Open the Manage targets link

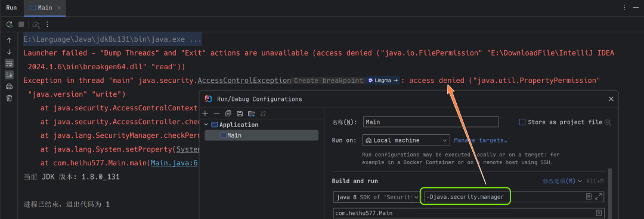[x=481, y=140]
